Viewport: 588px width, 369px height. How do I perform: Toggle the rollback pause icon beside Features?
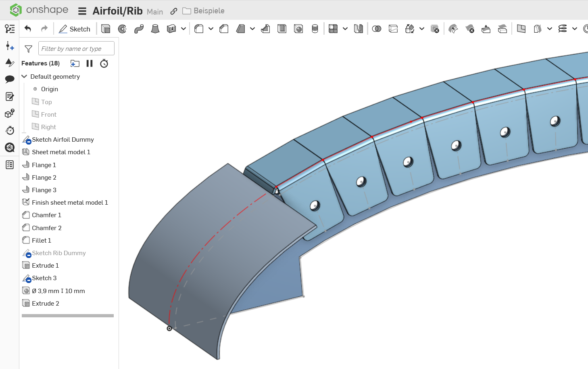click(x=90, y=63)
